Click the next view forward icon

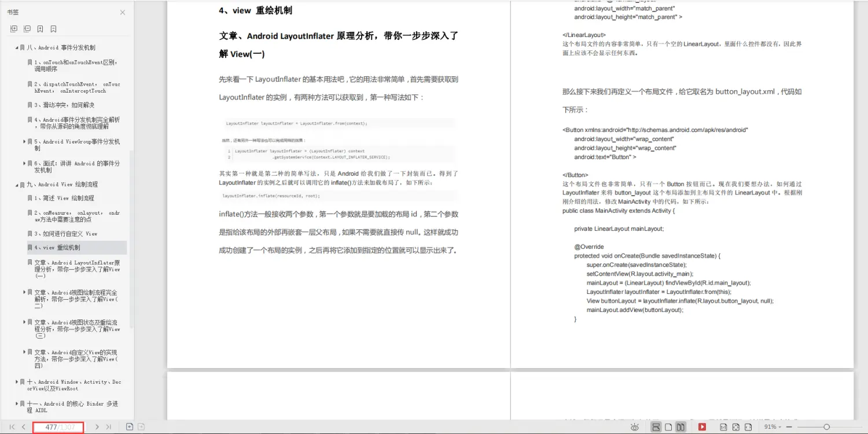tap(141, 427)
